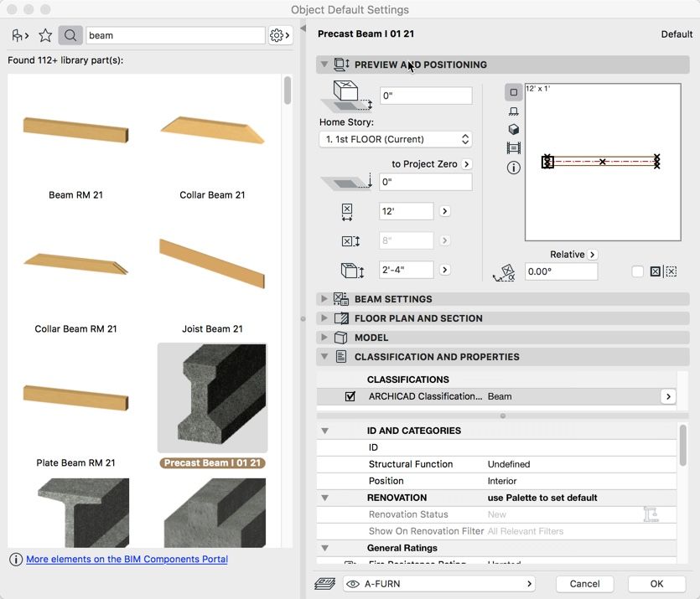The image size is (700, 599).
Task: Show favorites with the star icon
Action: click(x=45, y=35)
